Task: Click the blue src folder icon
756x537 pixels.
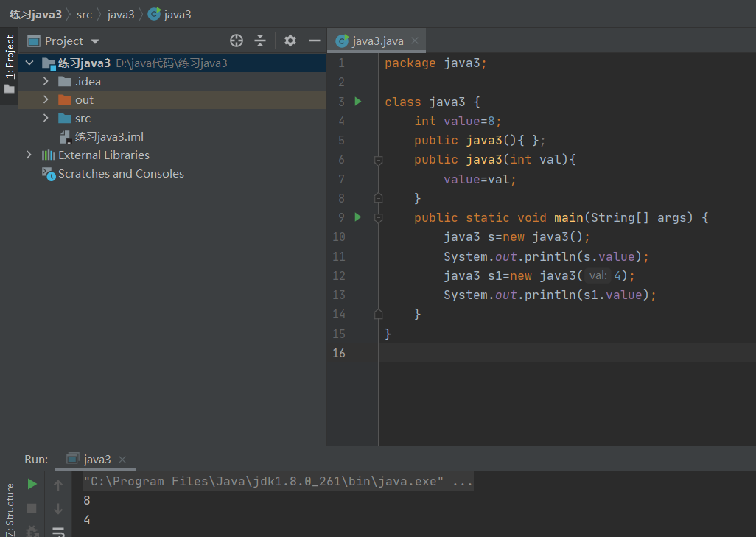Action: coord(65,118)
